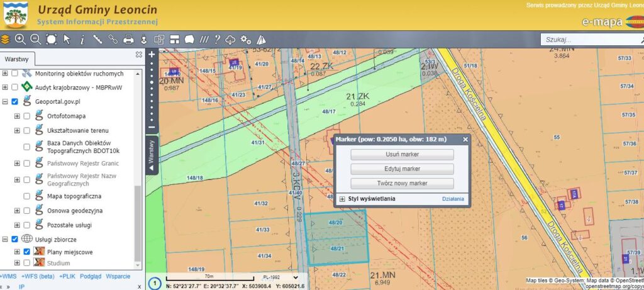Click the street view person icon
This screenshot has width=644, height=290.
pyautogui.click(x=144, y=40)
